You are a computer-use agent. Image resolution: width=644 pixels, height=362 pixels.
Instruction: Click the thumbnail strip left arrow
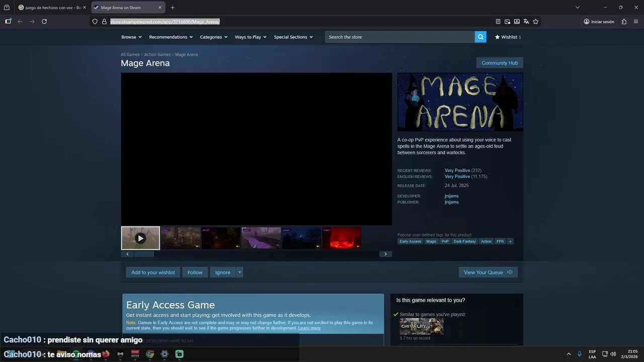pyautogui.click(x=127, y=254)
